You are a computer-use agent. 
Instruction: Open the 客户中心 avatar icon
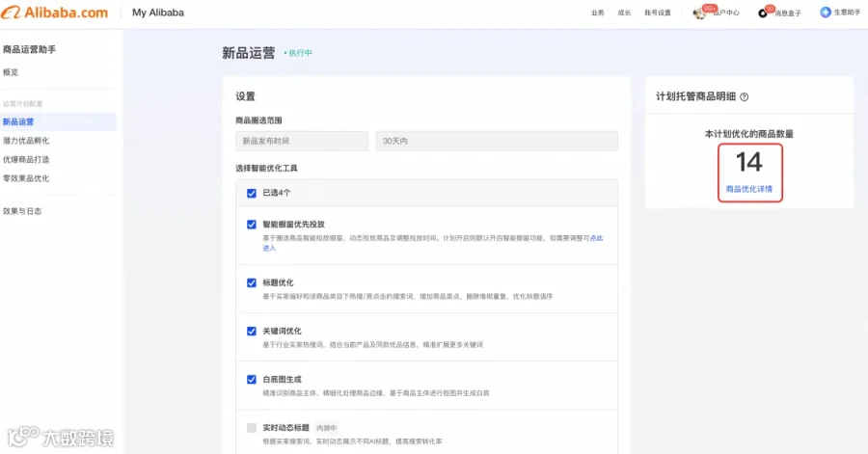(x=700, y=13)
